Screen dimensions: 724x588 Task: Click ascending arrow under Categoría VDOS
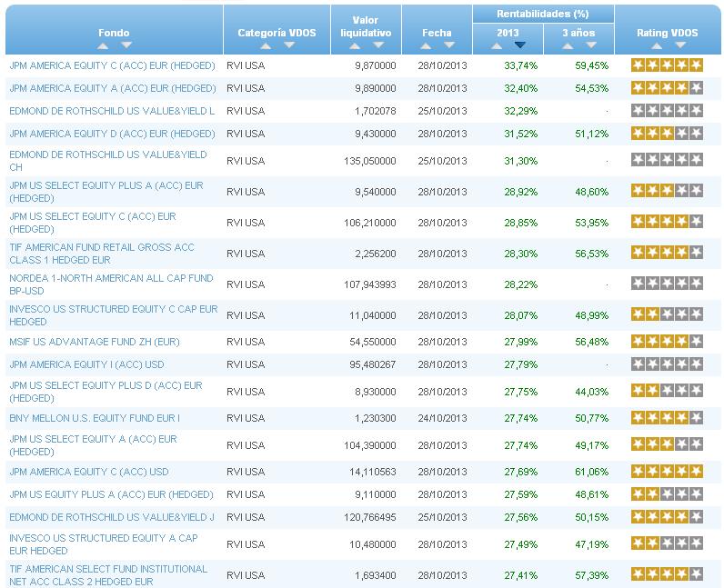266,45
